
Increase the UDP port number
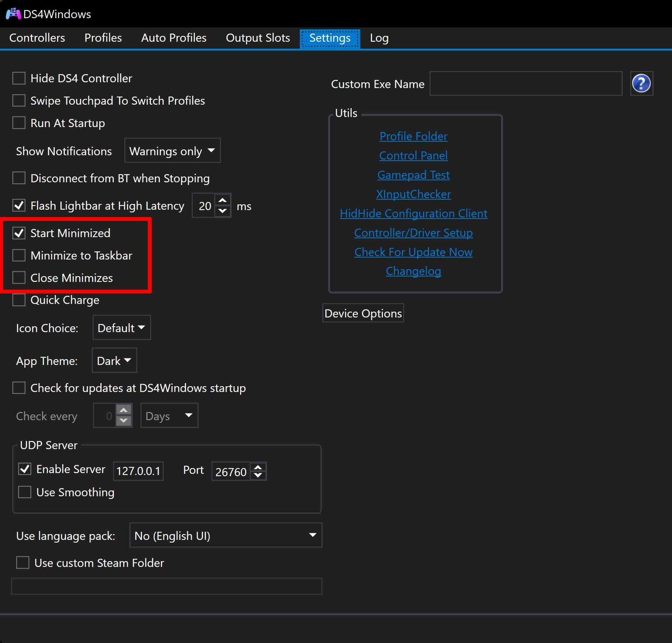pos(258,467)
